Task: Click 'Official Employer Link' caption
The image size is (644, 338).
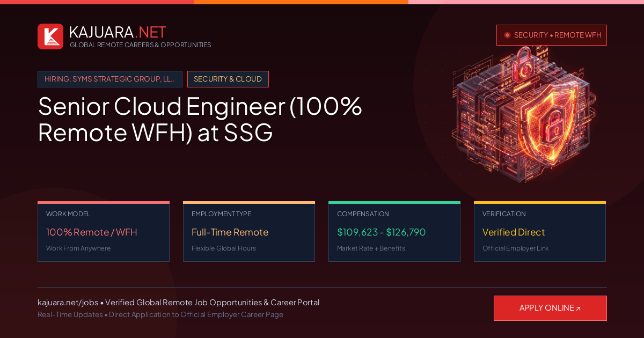Action: click(516, 248)
